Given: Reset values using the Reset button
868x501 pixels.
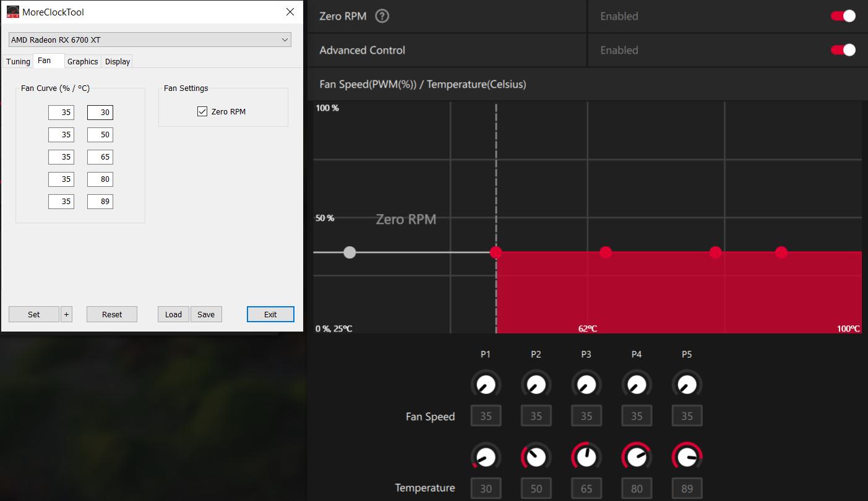Looking at the screenshot, I should tap(112, 314).
